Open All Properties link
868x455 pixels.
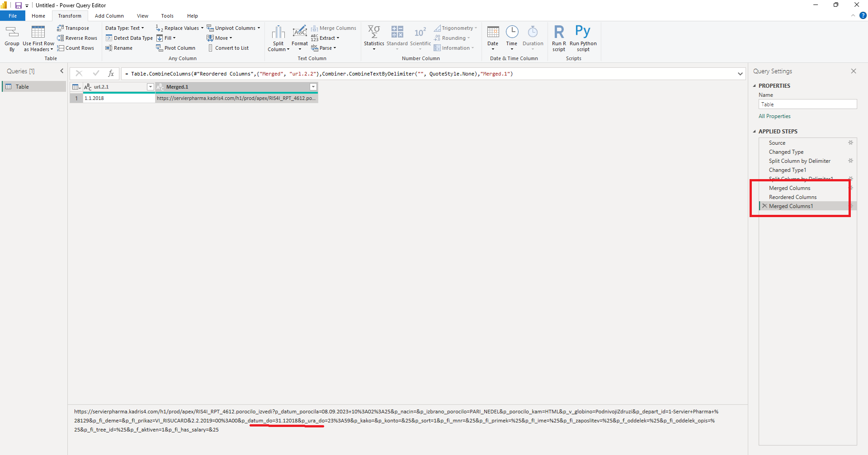coord(774,116)
